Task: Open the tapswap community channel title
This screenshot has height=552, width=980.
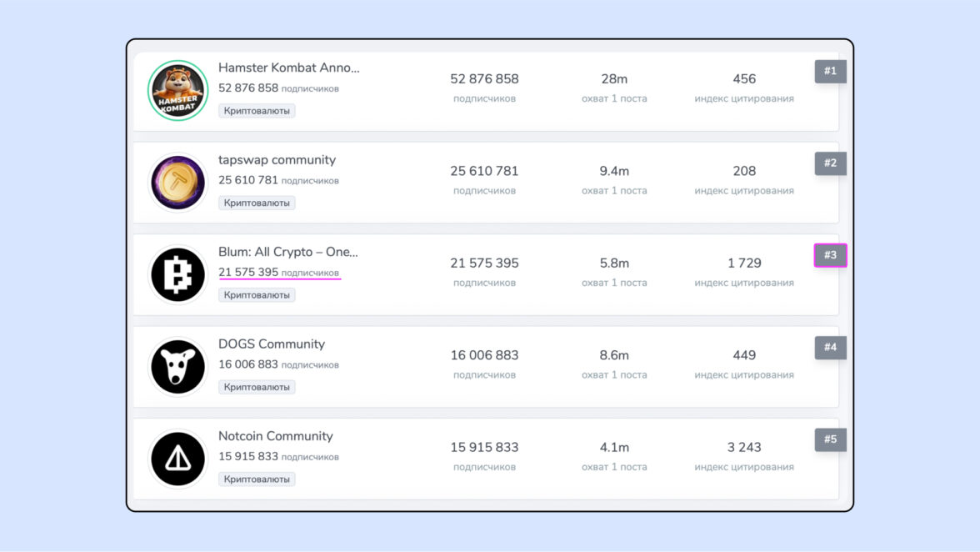Action: 277,160
